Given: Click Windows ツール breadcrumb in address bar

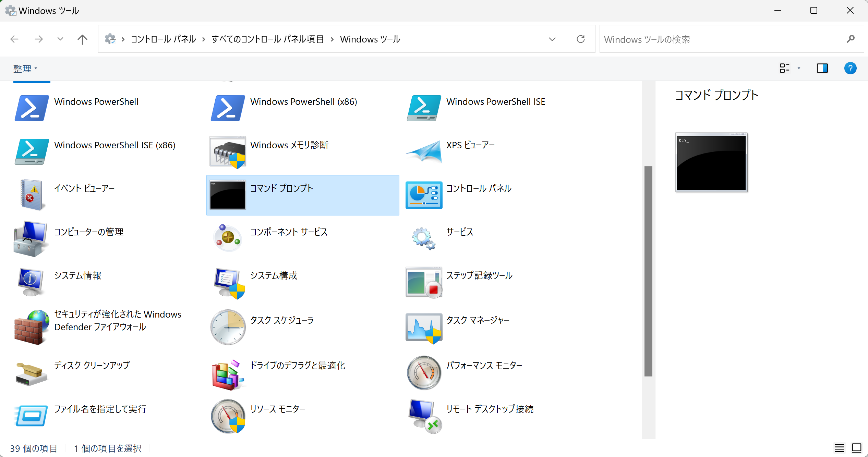Looking at the screenshot, I should [370, 39].
